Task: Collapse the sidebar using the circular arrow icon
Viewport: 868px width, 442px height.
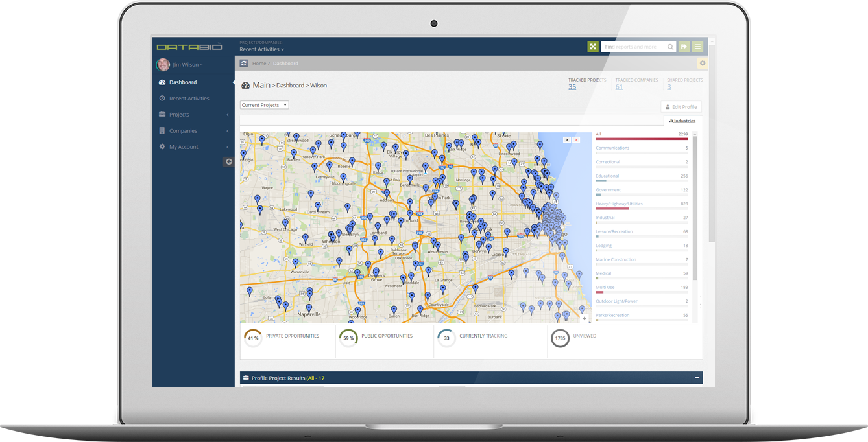Action: click(x=228, y=161)
